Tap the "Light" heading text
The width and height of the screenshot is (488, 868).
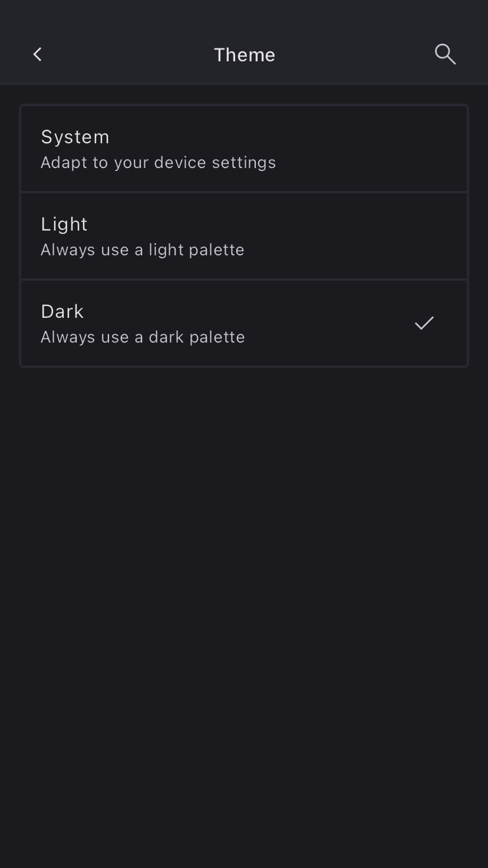pyautogui.click(x=64, y=224)
